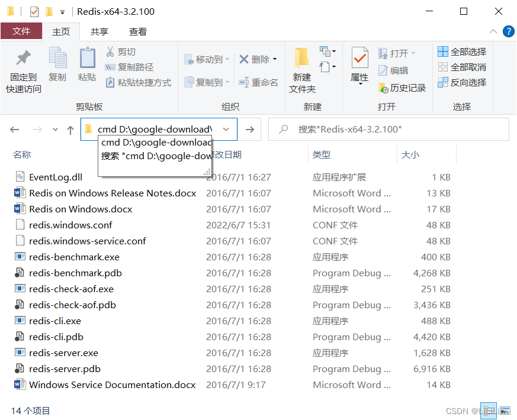The width and height of the screenshot is (517, 420).
Task: Sort by the Type (类型) column header
Action: pos(322,154)
